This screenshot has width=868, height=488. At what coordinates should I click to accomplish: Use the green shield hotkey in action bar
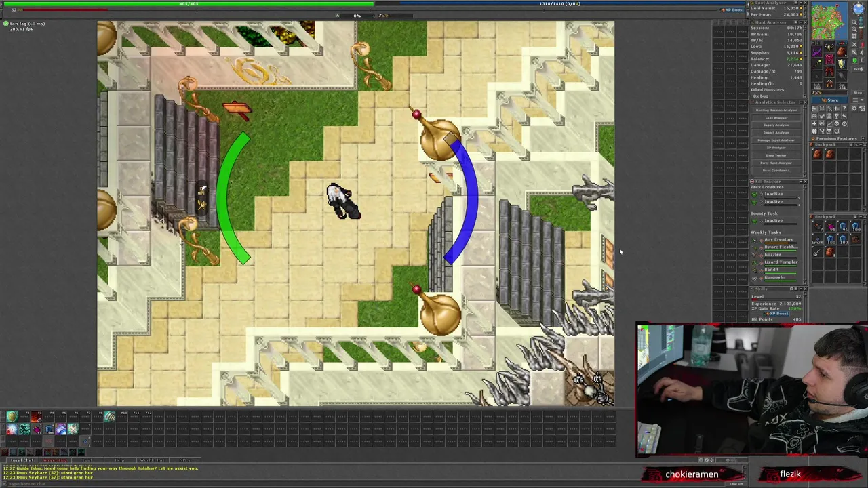[x=12, y=417]
